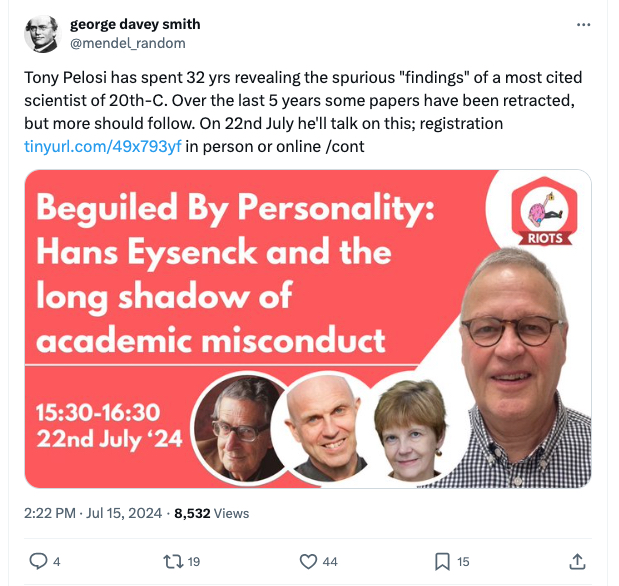Click the 2:22 PM Jul 15, 2024 timestamp
The height and width of the screenshot is (586, 619).
[x=93, y=513]
